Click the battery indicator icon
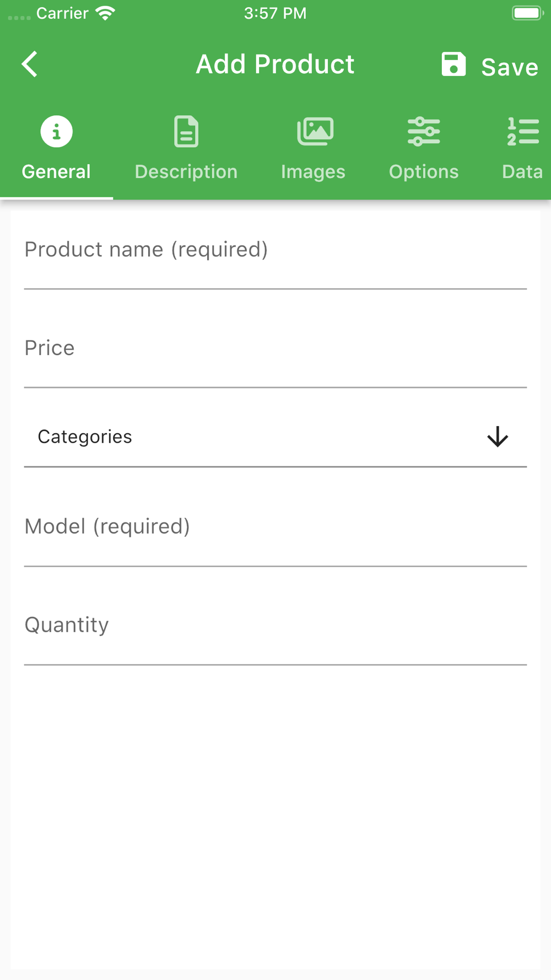Viewport: 551px width, 980px height. pyautogui.click(x=528, y=13)
